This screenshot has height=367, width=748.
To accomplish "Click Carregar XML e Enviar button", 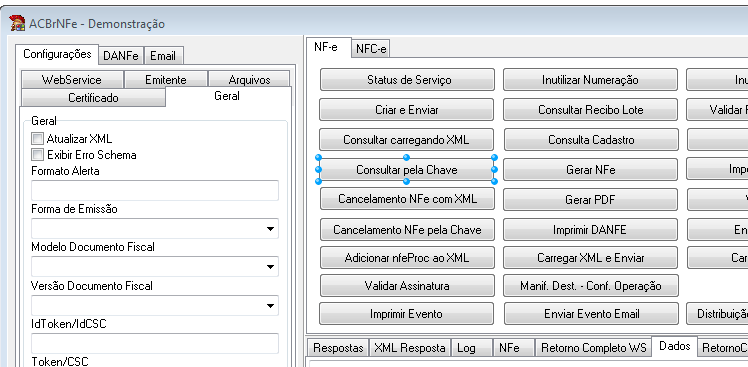I will [x=591, y=258].
